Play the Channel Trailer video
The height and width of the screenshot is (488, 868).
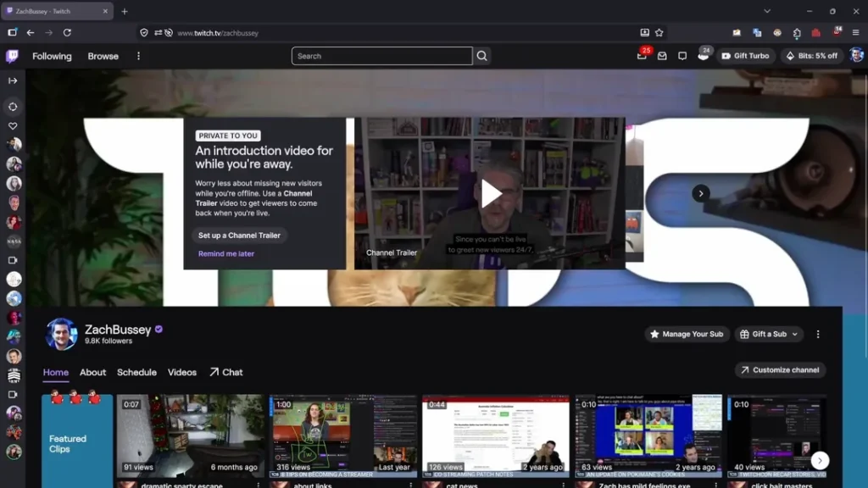491,194
